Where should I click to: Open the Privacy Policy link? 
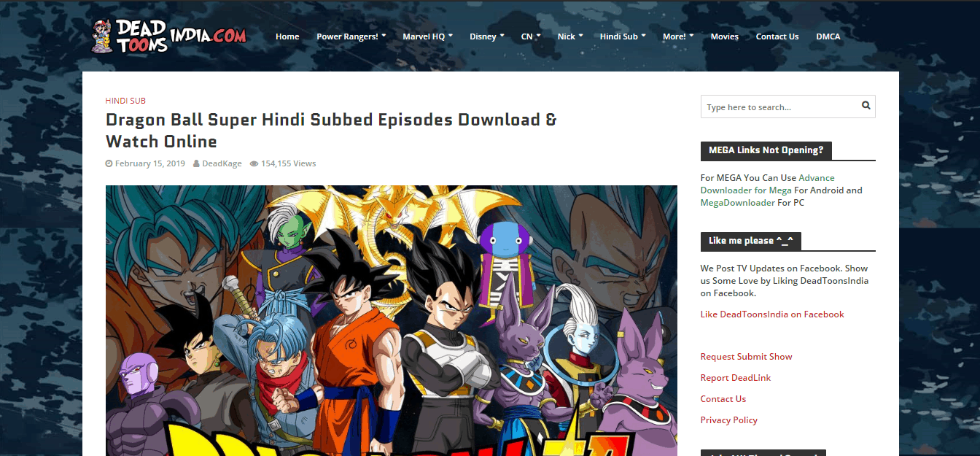[x=729, y=420]
